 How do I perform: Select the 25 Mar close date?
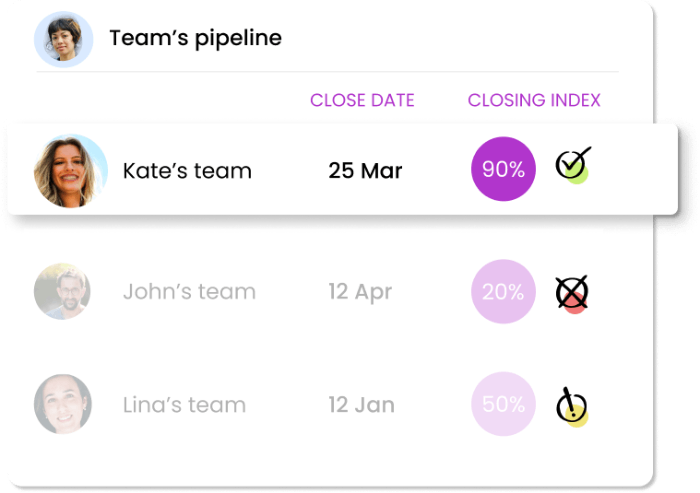[x=365, y=171]
